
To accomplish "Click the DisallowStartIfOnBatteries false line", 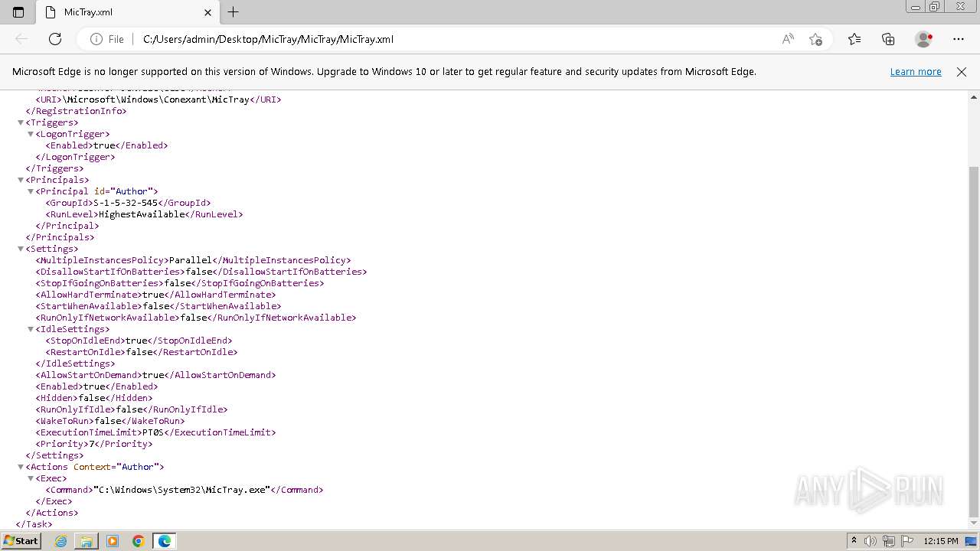I will (x=201, y=272).
